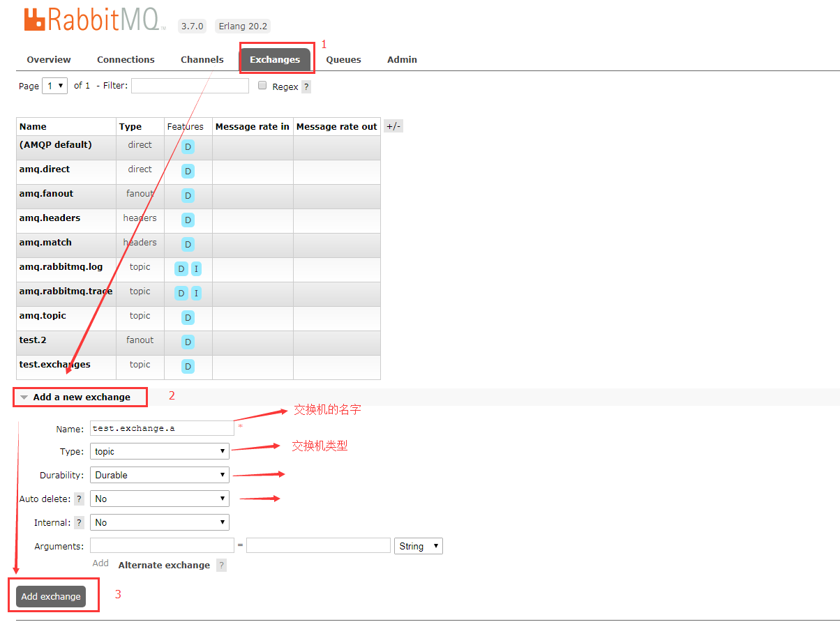Click the Message rate out column header
The image size is (840, 622).
(336, 127)
